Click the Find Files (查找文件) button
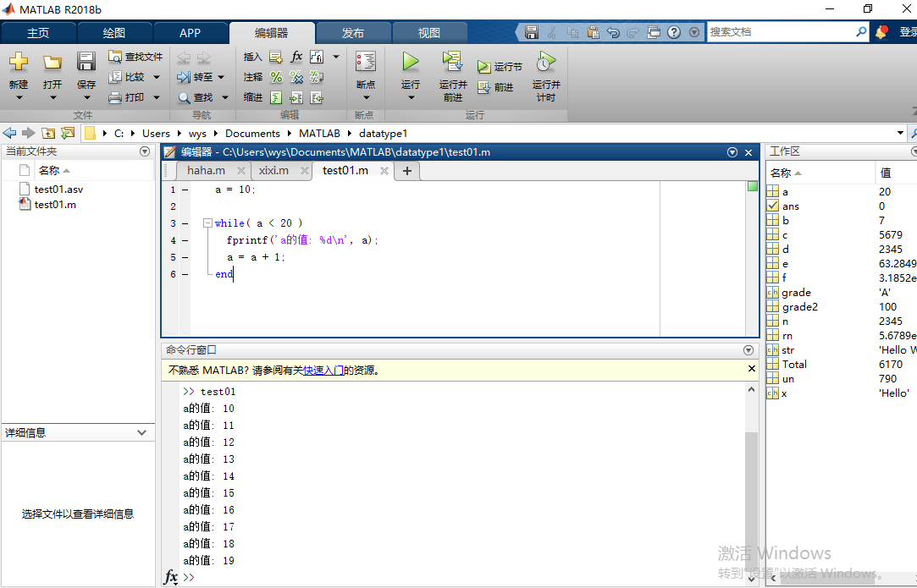 coord(135,57)
